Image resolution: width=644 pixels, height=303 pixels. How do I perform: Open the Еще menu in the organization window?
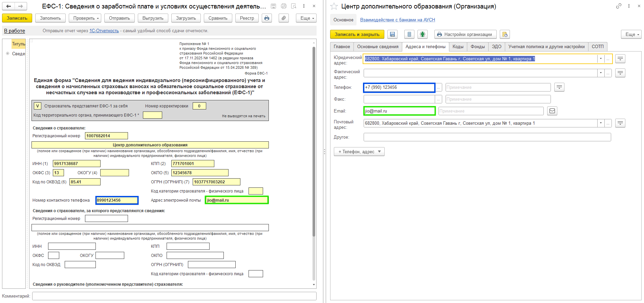(631, 34)
